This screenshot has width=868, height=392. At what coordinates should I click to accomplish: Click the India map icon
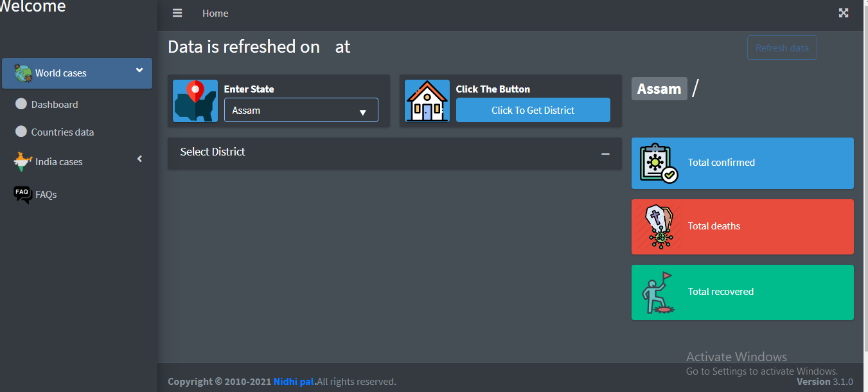coord(23,161)
